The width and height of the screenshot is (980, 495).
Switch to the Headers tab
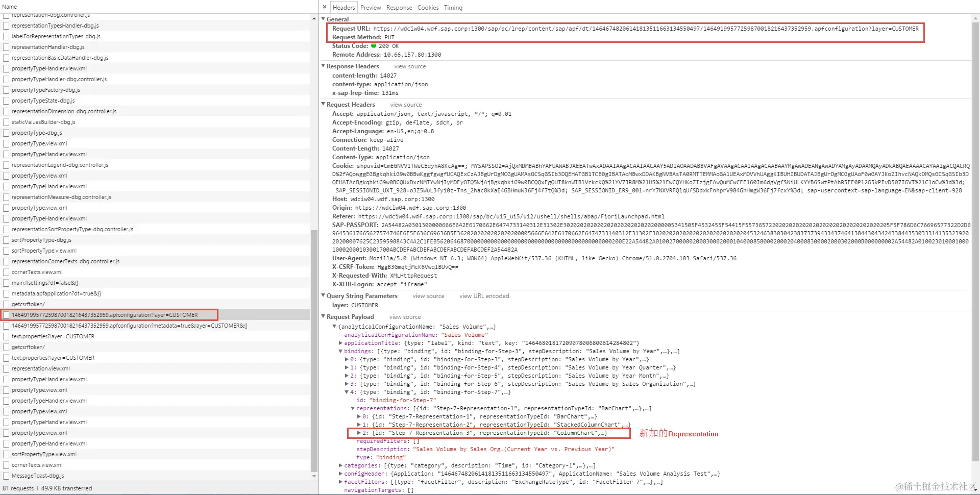pyautogui.click(x=344, y=8)
